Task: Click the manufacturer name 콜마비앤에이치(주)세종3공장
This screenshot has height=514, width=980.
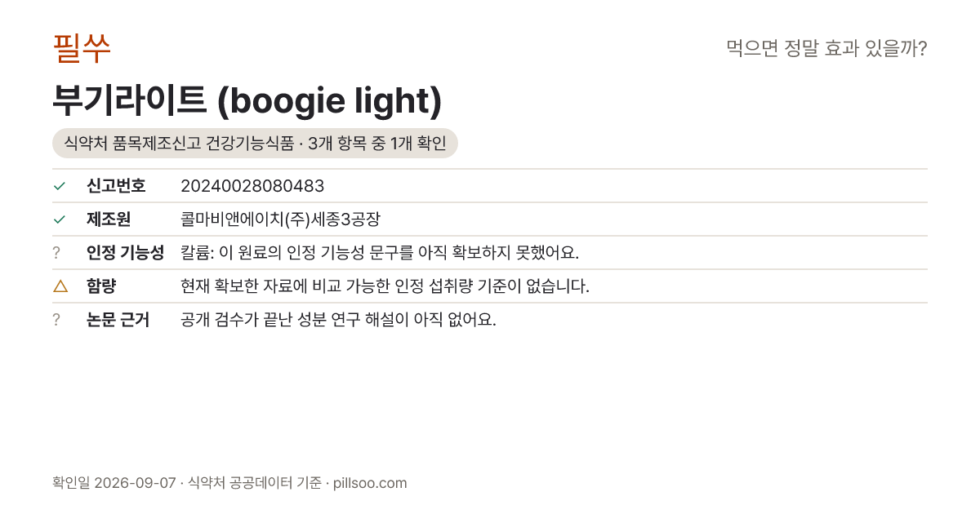Action: 281,219
